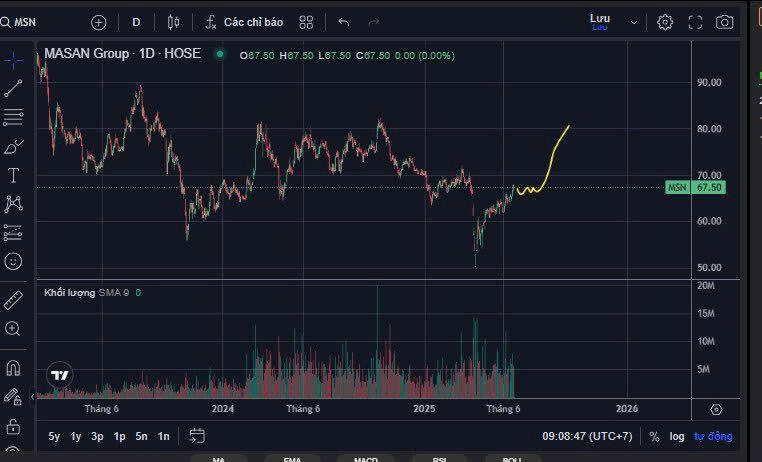Viewport: 762px width, 462px height.
Task: Click the compare/add symbol plus icon
Action: pos(99,22)
